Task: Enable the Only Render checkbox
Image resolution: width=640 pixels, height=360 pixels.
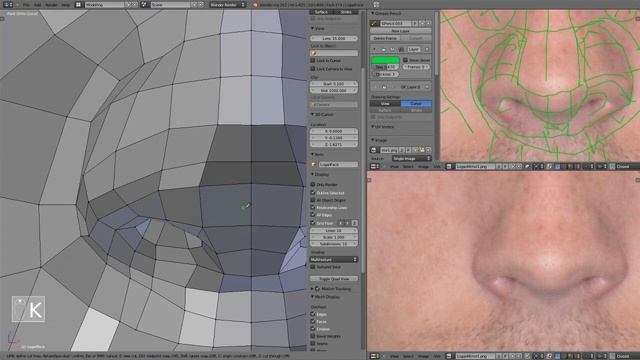Action: pyautogui.click(x=313, y=184)
